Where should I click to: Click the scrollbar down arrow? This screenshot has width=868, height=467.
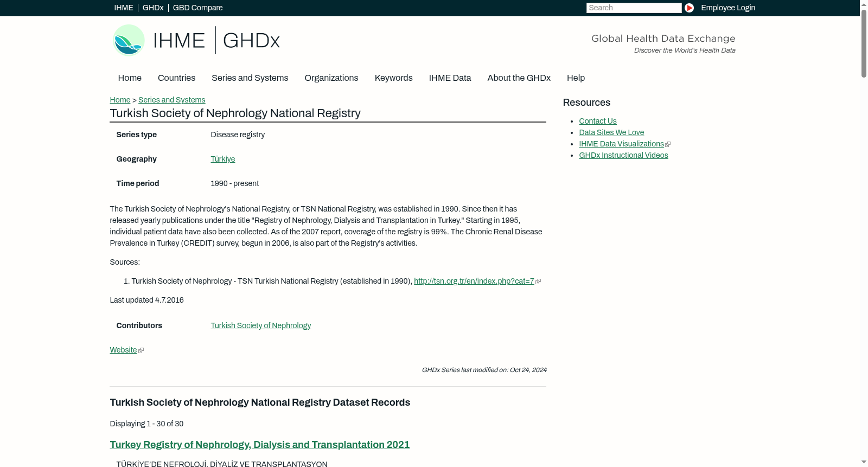(x=864, y=462)
